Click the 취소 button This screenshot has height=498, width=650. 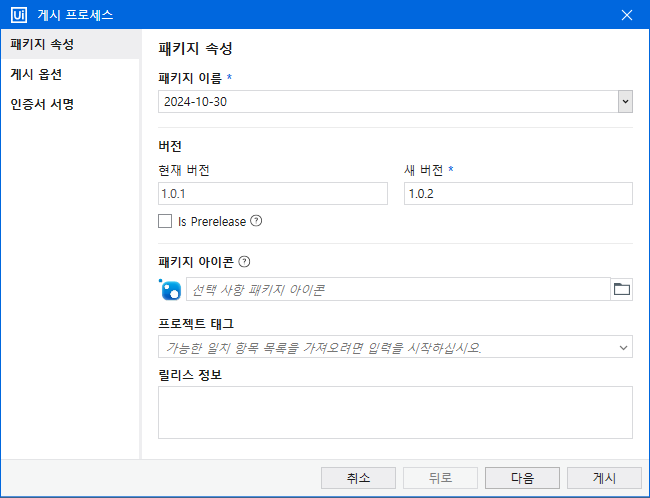click(358, 478)
